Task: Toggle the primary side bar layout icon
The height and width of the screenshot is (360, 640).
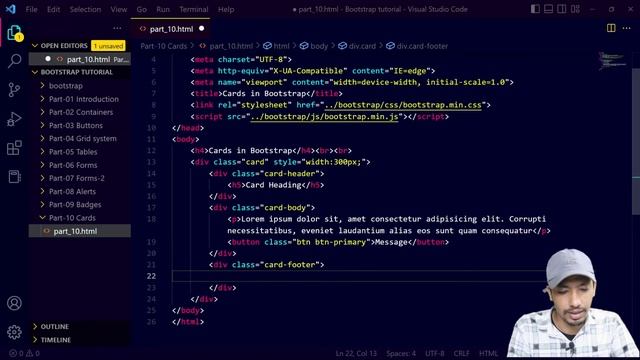Action: tap(535, 9)
